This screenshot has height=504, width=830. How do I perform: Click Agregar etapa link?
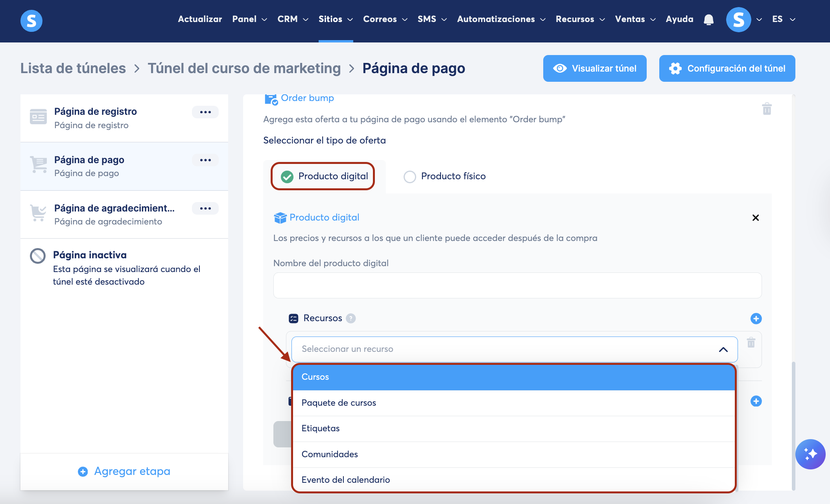(124, 471)
